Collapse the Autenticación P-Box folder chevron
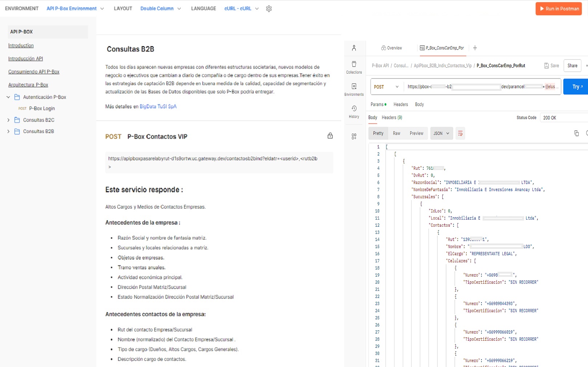 coord(8,97)
